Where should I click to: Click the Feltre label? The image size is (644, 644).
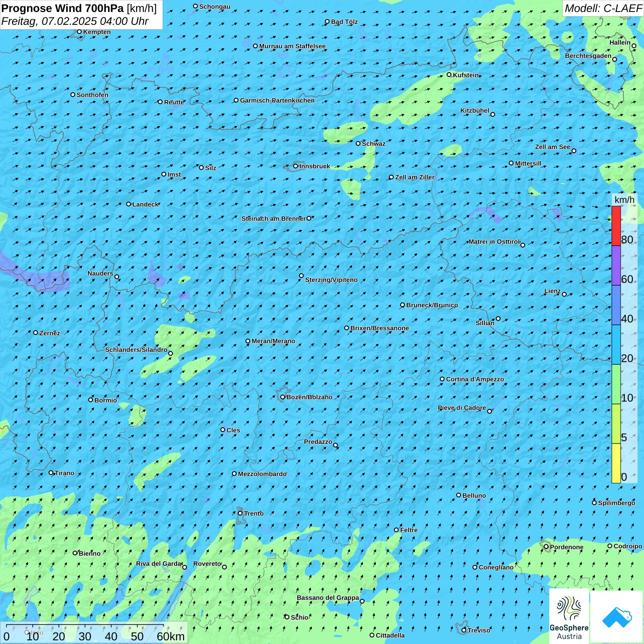pyautogui.click(x=409, y=530)
